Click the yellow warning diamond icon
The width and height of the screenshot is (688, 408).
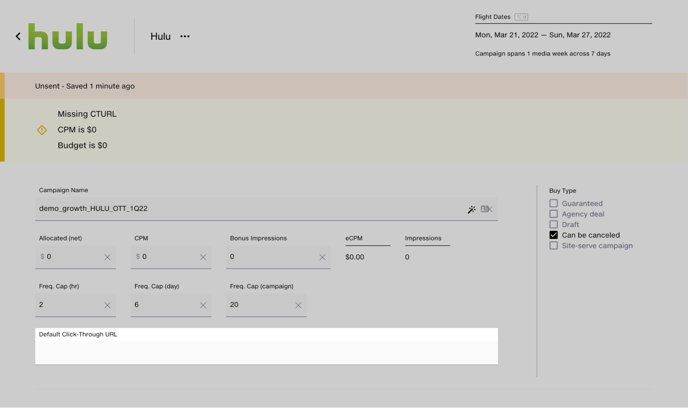[42, 130]
